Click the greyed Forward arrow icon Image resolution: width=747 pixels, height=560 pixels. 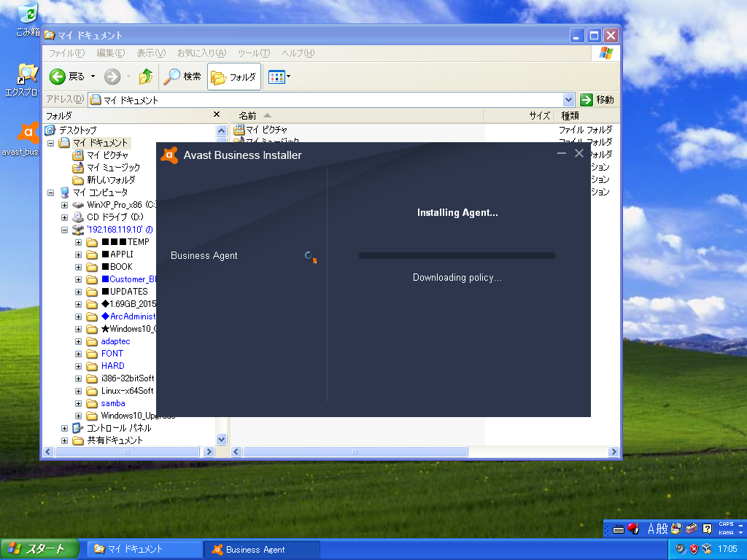(x=112, y=77)
